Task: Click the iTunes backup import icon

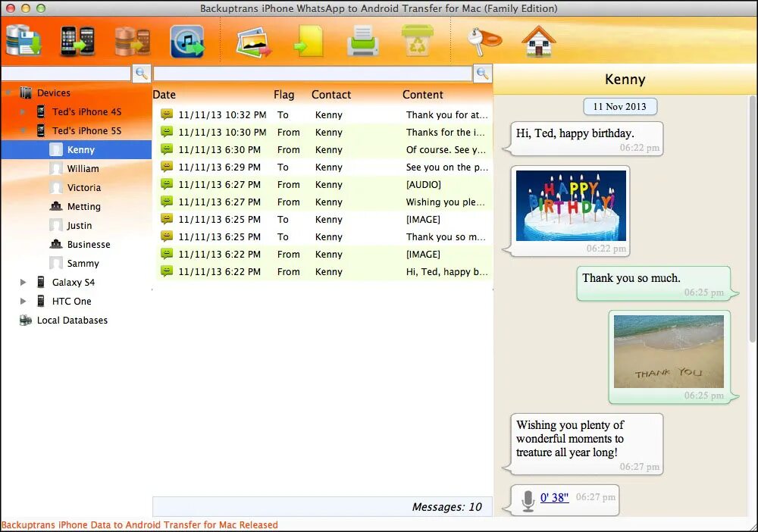Action: [x=187, y=42]
